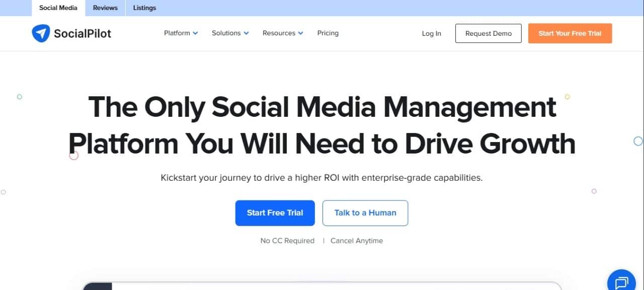This screenshot has height=290, width=644.
Task: Click the orange Start Your Free Trial button
Action: [570, 33]
